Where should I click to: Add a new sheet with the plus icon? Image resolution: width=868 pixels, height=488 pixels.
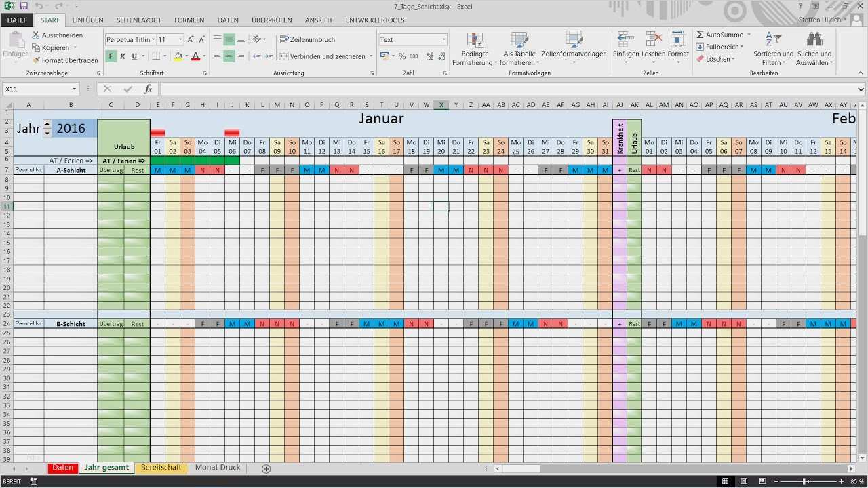coord(266,468)
